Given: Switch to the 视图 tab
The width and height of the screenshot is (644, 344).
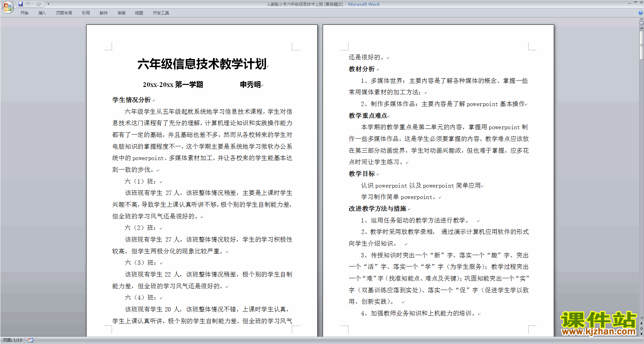Looking at the screenshot, I should (139, 13).
